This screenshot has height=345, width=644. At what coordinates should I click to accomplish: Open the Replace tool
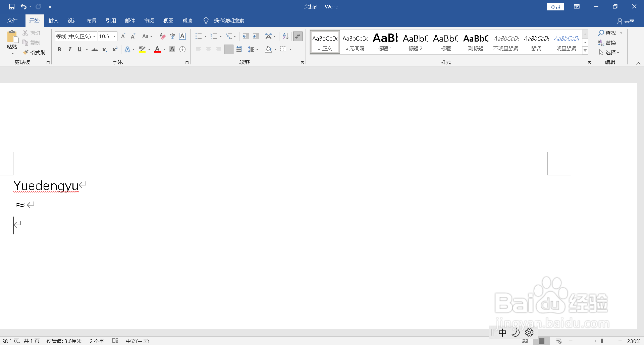607,43
